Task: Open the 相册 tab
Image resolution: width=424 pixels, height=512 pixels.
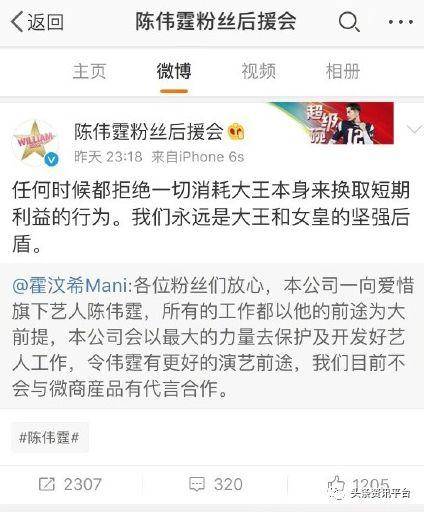Action: tap(343, 72)
